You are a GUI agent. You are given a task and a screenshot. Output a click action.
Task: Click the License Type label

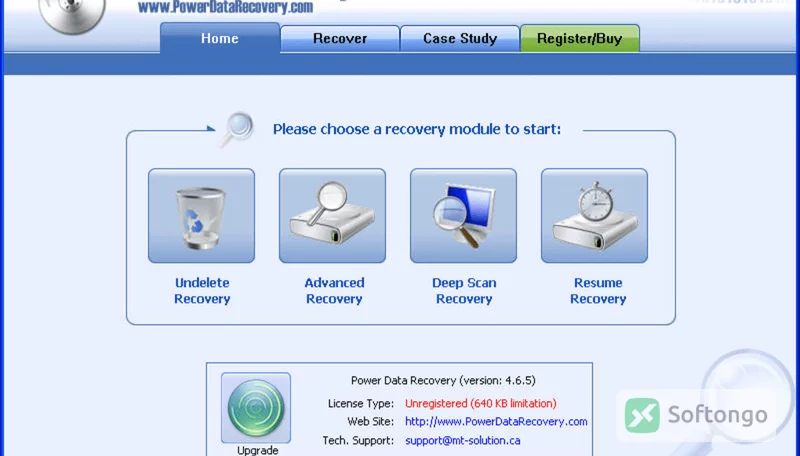[x=361, y=403]
